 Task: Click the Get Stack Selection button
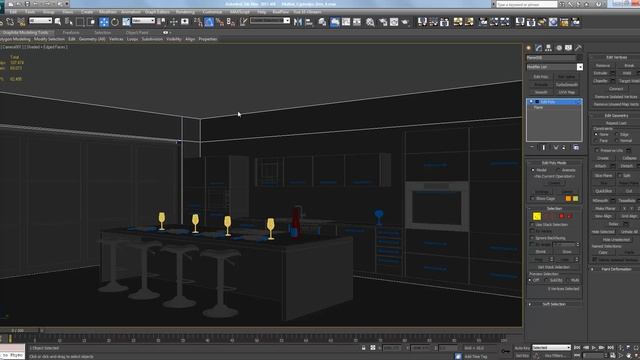click(554, 267)
